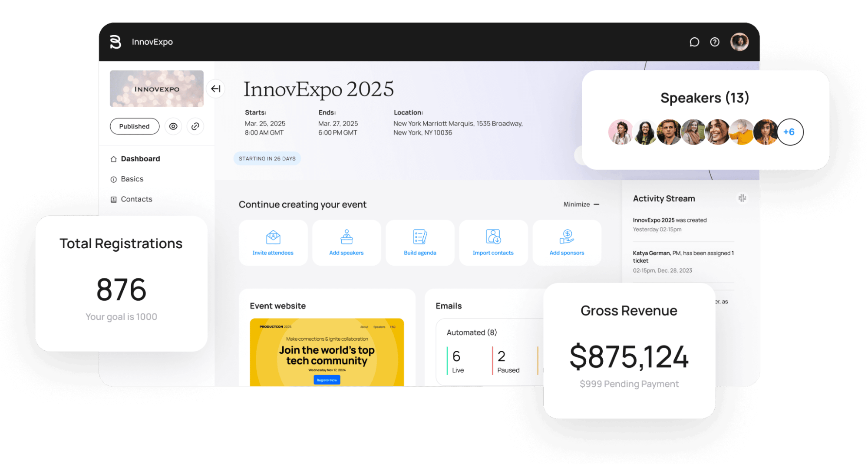868x464 pixels.
Task: Open the chat messages icon
Action: 694,42
